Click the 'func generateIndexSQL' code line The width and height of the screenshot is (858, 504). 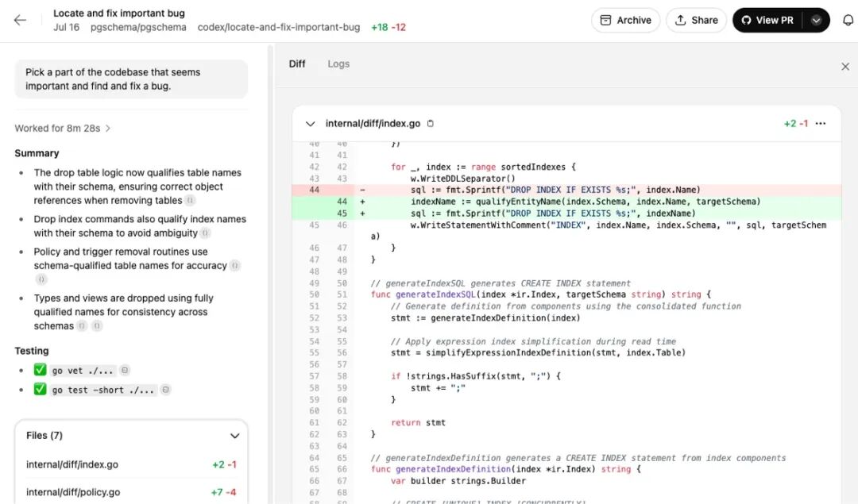pyautogui.click(x=541, y=294)
